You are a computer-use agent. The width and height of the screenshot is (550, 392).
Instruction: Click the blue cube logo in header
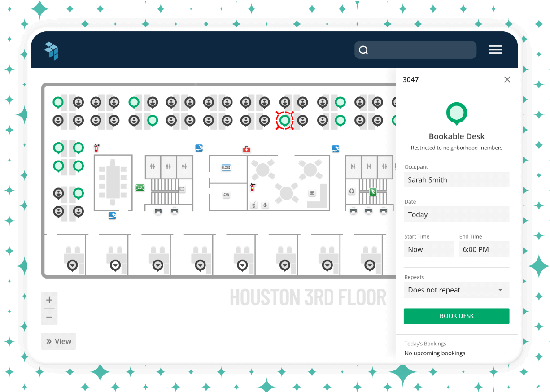point(52,50)
